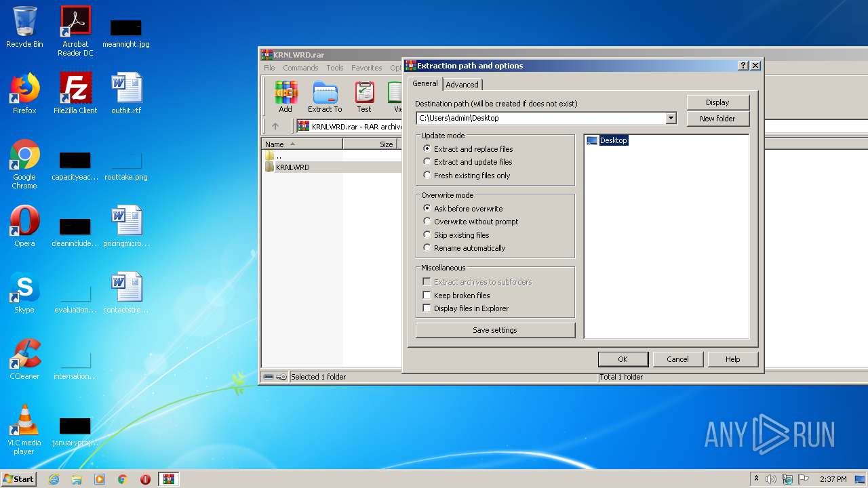This screenshot has width=868, height=488.
Task: Select Overwrite without prompt option
Action: coord(471,222)
